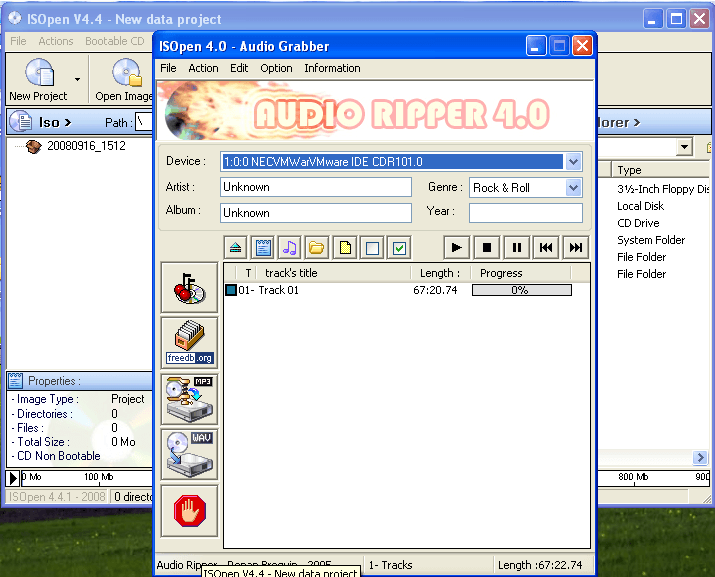This screenshot has width=715, height=577.
Task: Click the Open Image icon
Action: pyautogui.click(x=127, y=73)
